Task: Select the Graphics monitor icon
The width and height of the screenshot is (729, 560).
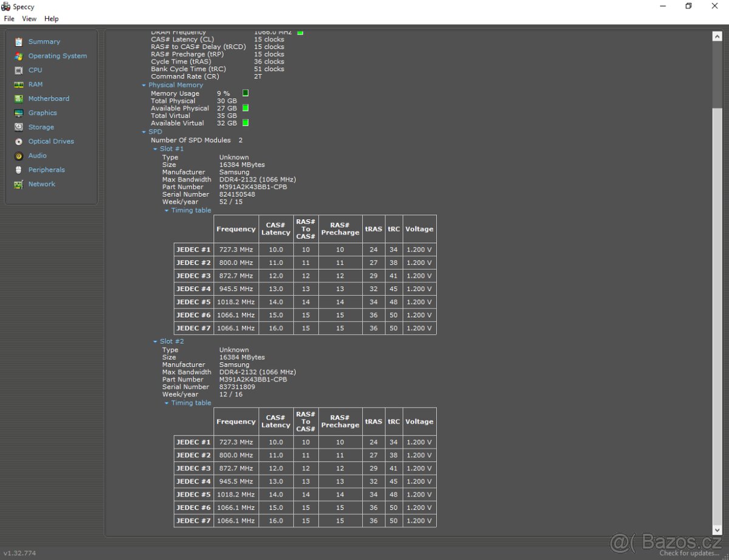Action: (18, 113)
